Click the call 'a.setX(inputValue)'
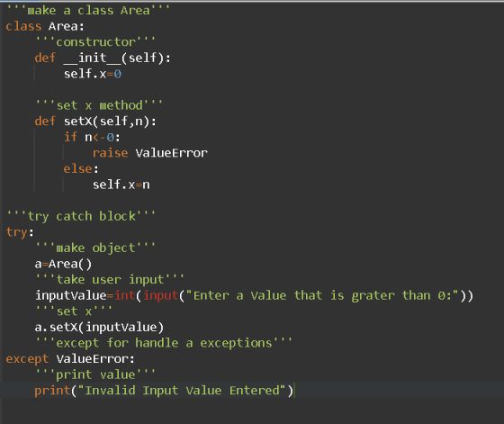The width and height of the screenshot is (504, 424). click(99, 328)
